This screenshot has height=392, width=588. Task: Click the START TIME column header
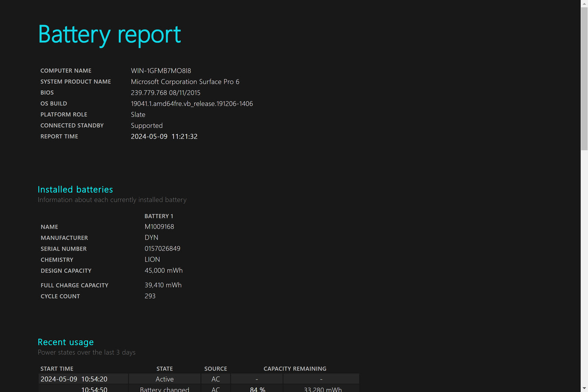click(x=57, y=368)
